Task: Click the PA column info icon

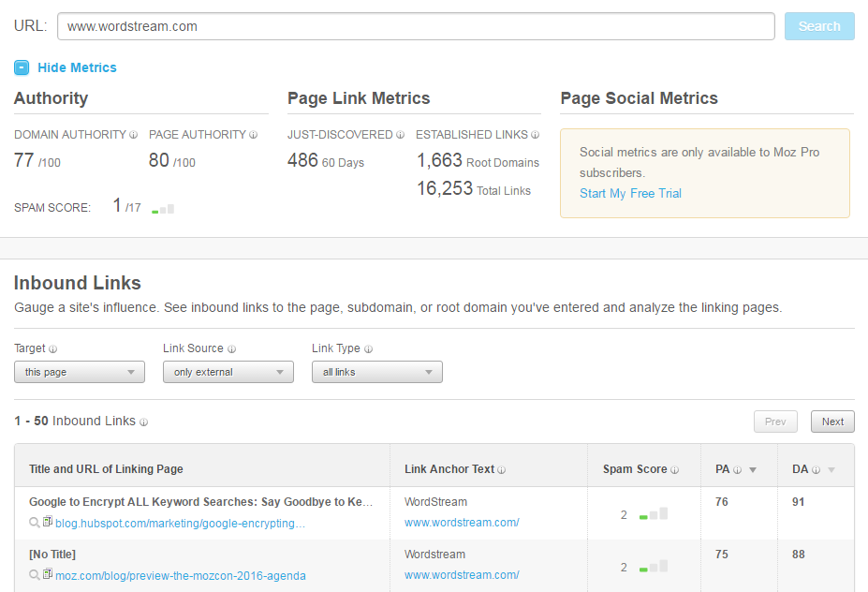Action: point(737,469)
